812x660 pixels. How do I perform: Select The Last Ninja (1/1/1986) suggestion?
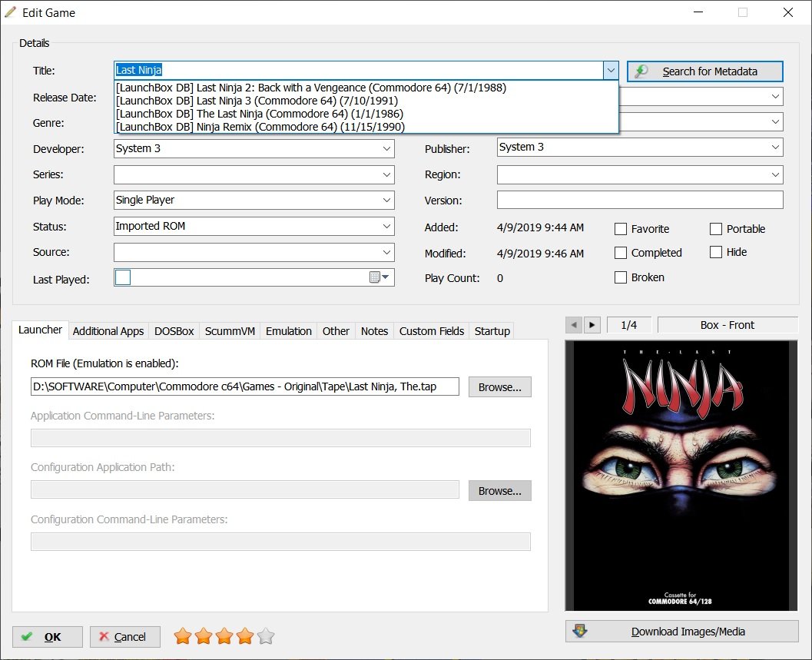tap(366, 114)
